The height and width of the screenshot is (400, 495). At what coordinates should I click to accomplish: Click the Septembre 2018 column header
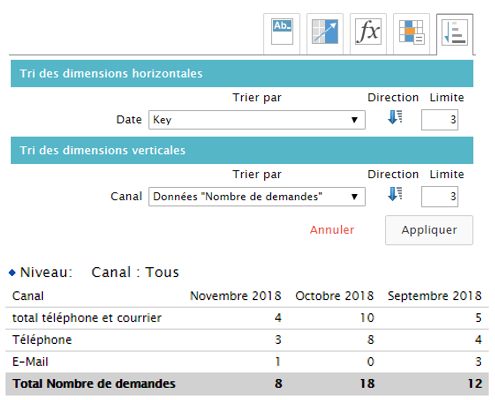(434, 296)
